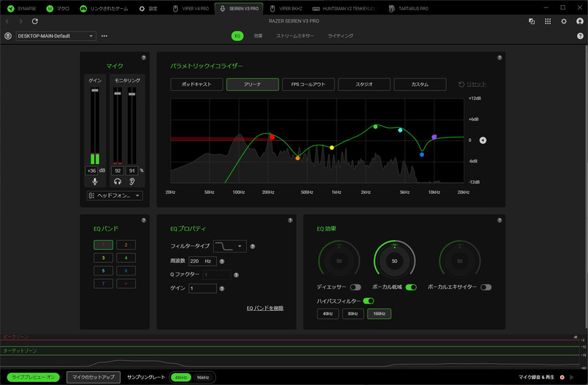This screenshot has height=385, width=588.
Task: Open the apps grid icon at top right
Action: click(548, 21)
